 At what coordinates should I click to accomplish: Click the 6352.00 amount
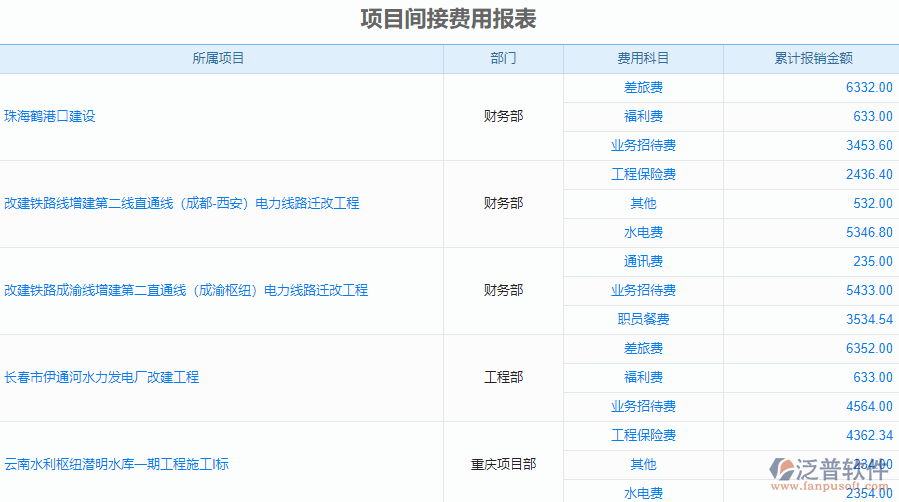coord(869,348)
